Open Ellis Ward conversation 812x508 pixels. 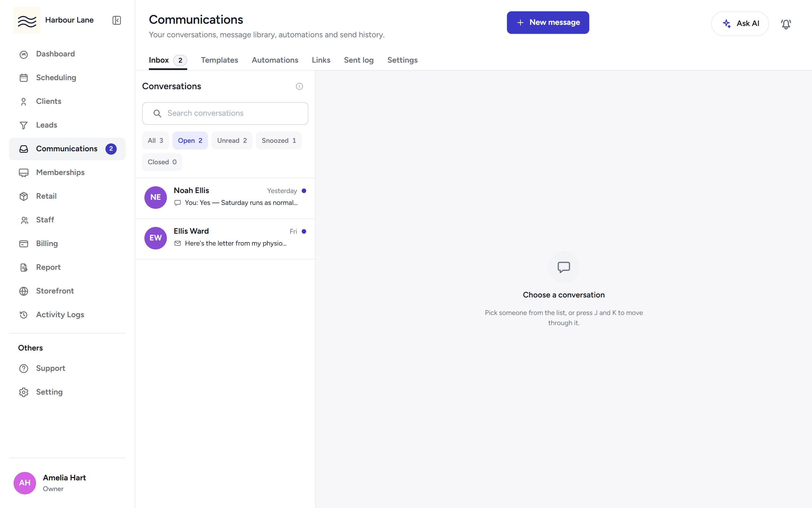pos(225,239)
